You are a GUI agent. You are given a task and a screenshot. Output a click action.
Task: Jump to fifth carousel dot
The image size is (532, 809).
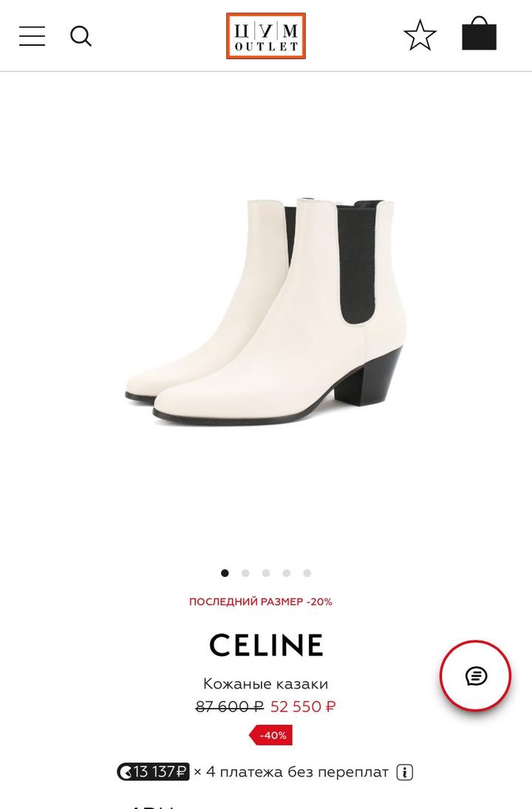pyautogui.click(x=307, y=573)
